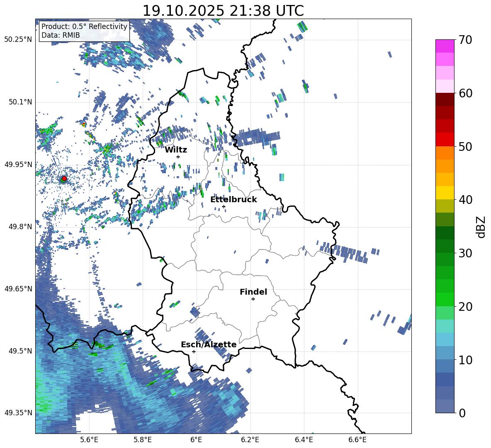Image resolution: width=491 pixels, height=448 pixels.
Task: Click the Ettelbruck city label
Action: [x=233, y=200]
